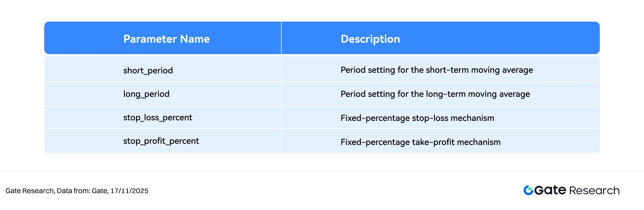This screenshot has height=210, width=644.
Task: Pick the stop-loss mechanism description text
Action: tap(417, 118)
